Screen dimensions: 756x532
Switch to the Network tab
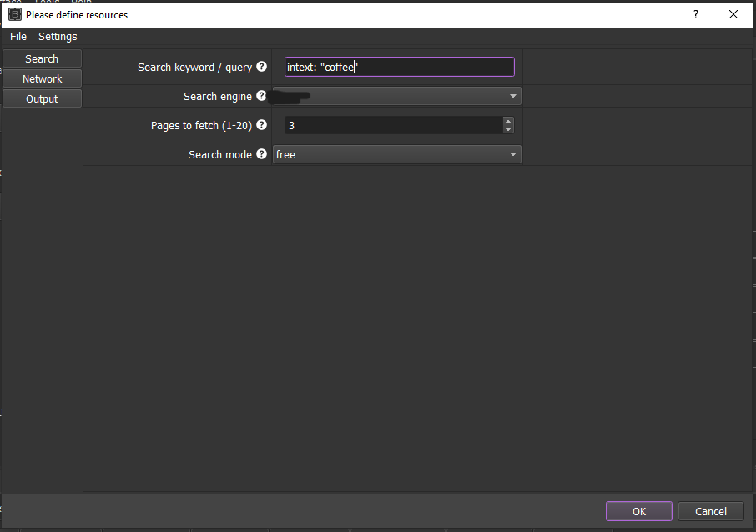coord(42,78)
